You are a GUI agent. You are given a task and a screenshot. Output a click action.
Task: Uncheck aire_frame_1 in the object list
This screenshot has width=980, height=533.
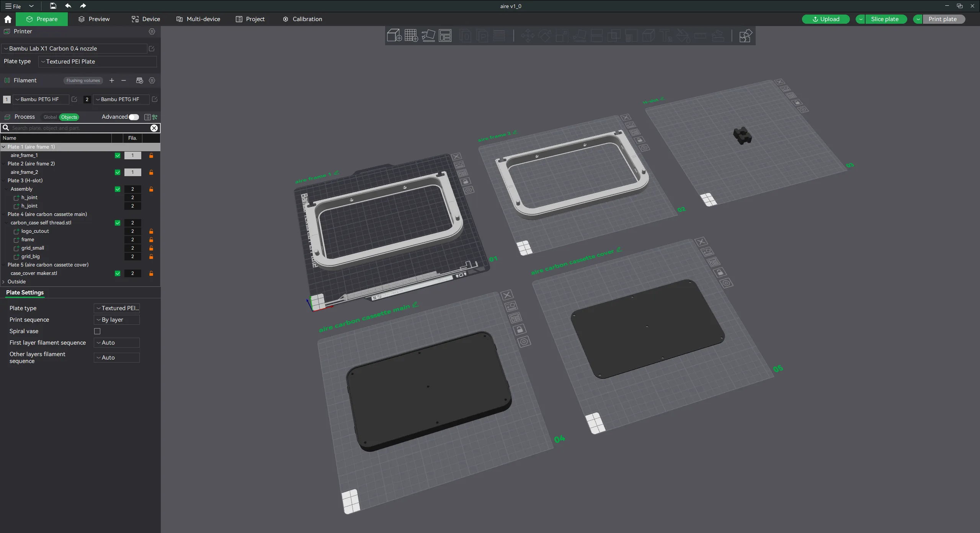pos(117,155)
